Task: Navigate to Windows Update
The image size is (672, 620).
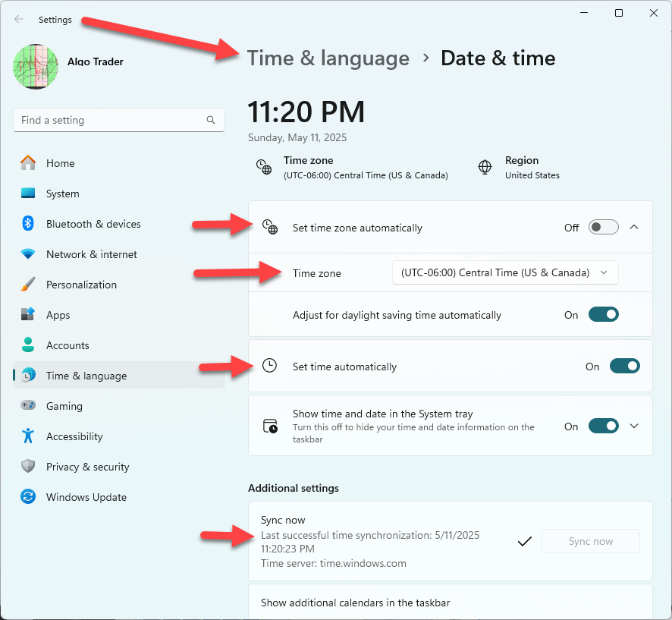Action: click(x=119, y=497)
